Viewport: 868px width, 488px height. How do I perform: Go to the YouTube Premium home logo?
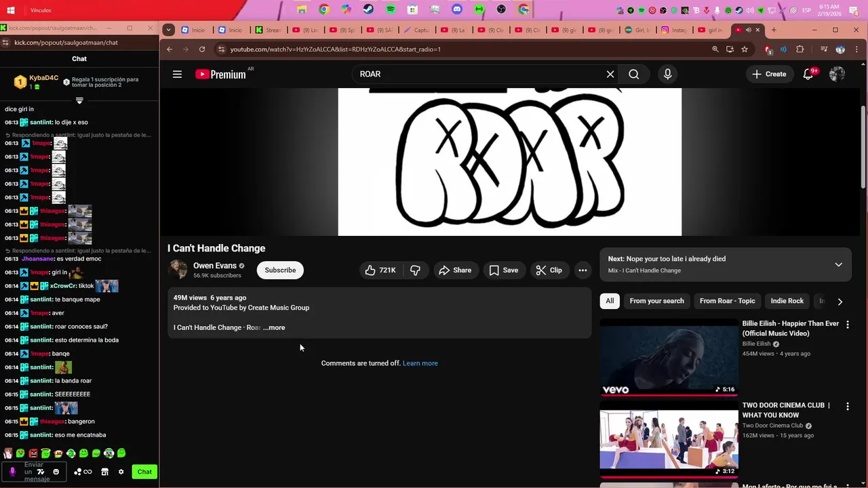220,75
